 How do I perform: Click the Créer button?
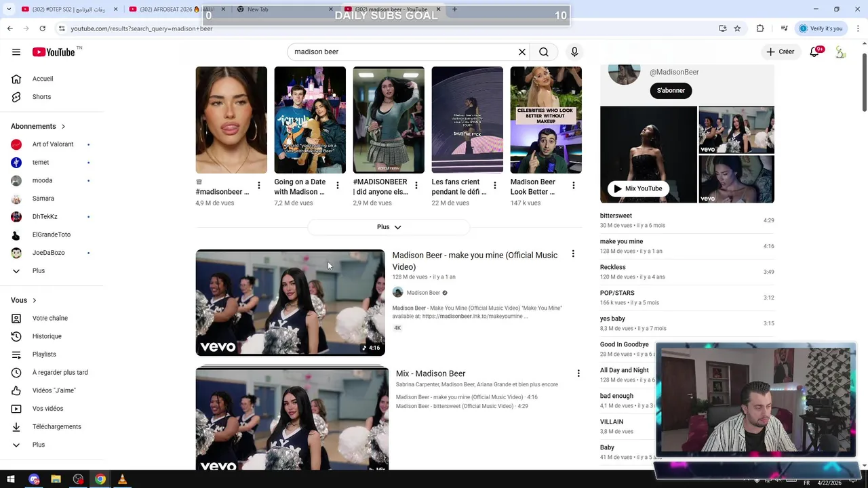coord(781,52)
